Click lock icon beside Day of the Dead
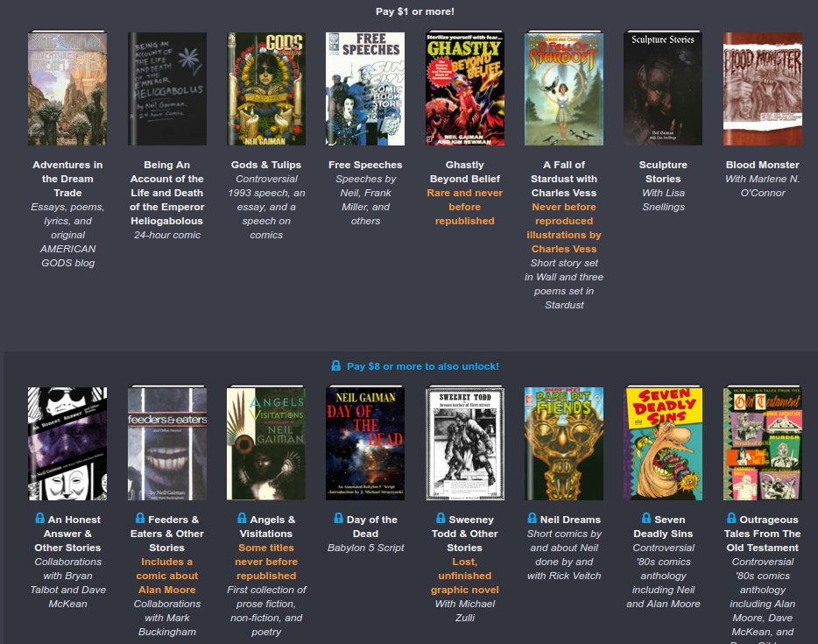Image resolution: width=818 pixels, height=644 pixels. (338, 518)
